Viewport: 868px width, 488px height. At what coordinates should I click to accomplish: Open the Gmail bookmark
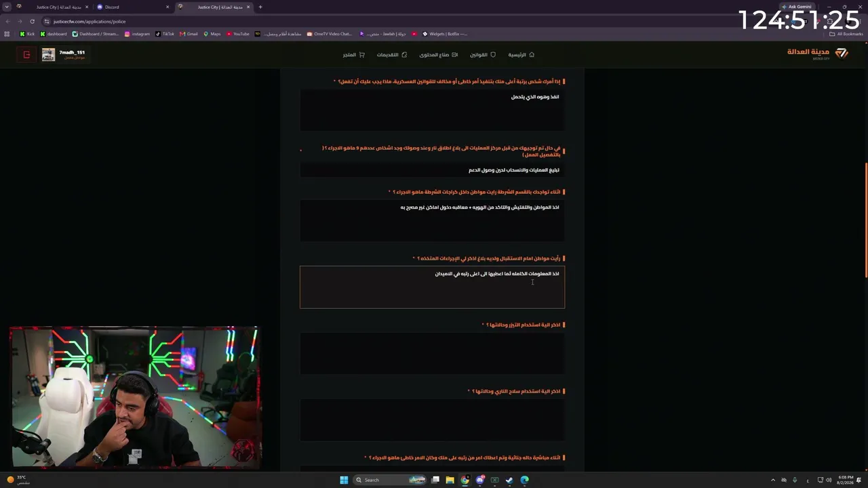(189, 34)
